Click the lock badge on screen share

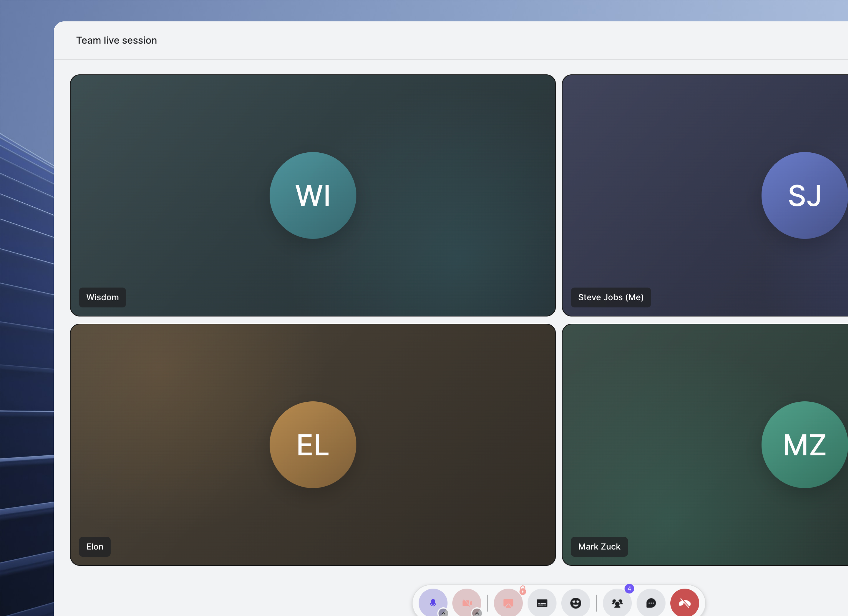click(523, 590)
